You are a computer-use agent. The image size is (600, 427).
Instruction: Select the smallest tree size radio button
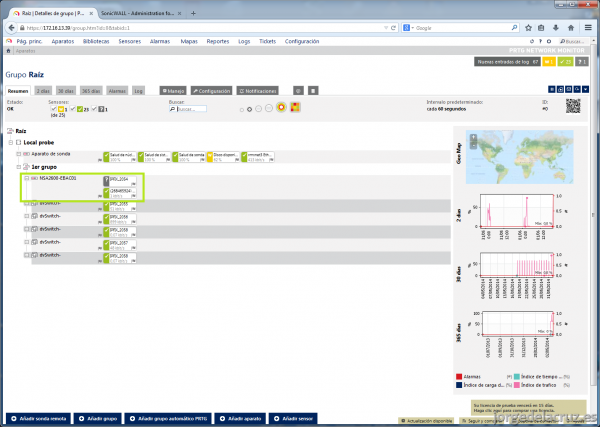pos(241,110)
